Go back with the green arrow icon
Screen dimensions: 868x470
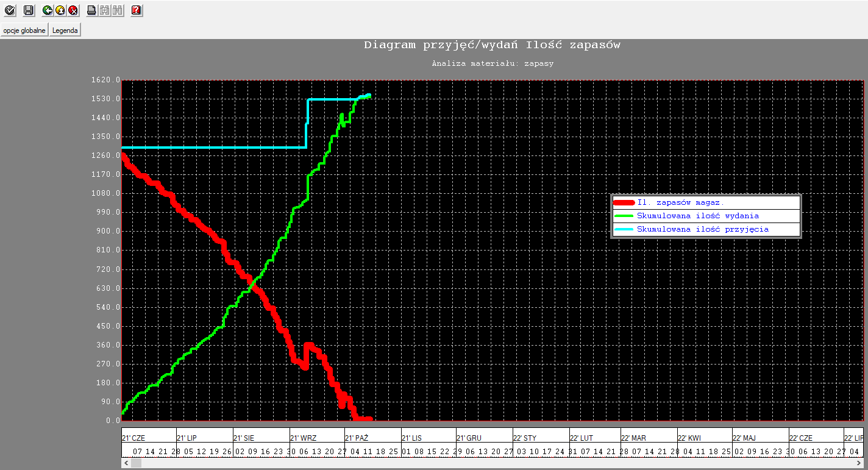click(48, 10)
